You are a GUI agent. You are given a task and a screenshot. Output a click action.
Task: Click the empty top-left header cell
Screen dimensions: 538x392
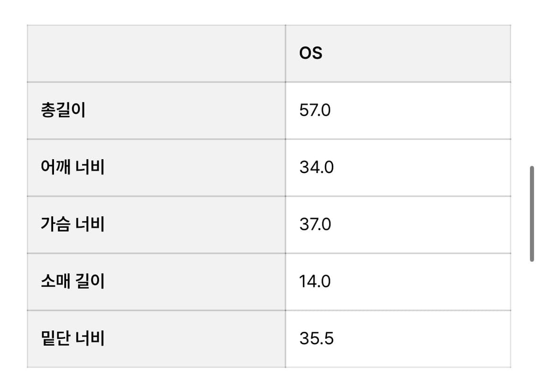click(156, 54)
